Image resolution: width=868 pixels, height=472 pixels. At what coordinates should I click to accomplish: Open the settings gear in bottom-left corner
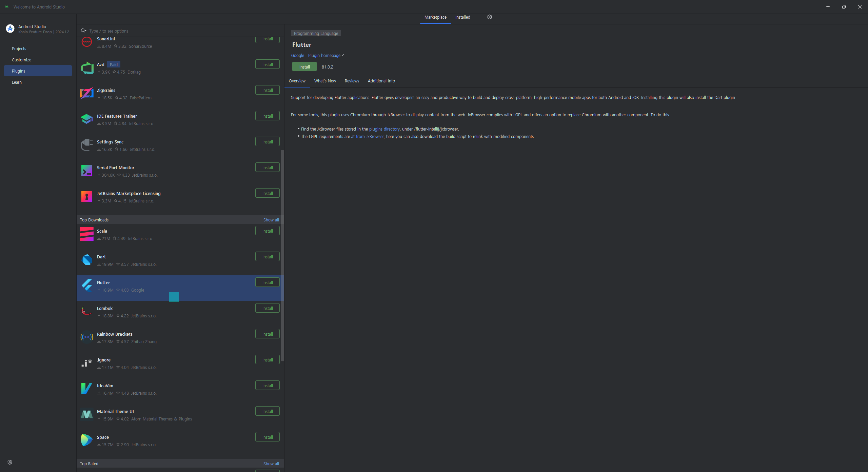9,462
